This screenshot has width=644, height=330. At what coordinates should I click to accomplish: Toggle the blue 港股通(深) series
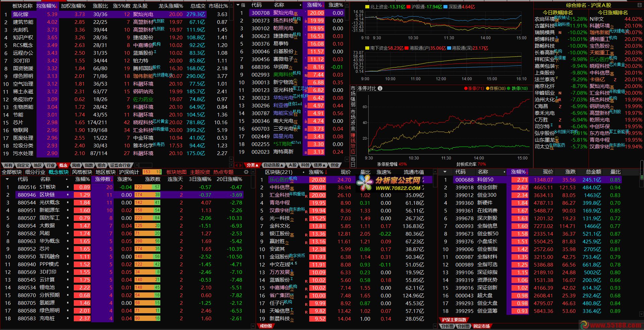click(x=449, y=48)
